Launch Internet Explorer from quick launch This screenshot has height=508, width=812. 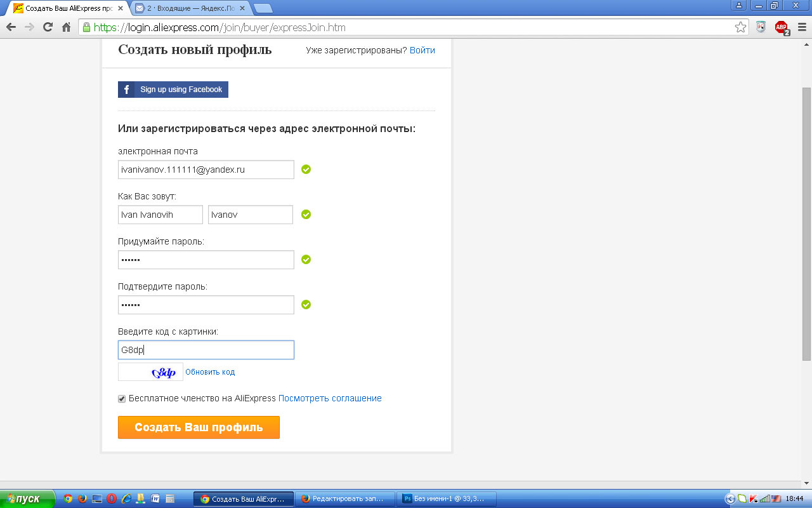pos(126,499)
